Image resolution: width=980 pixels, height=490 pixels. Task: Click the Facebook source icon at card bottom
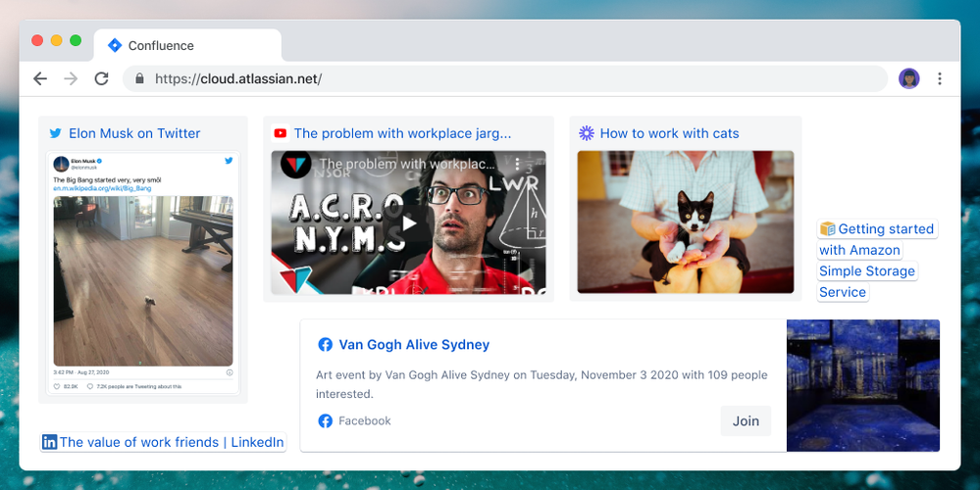tap(325, 420)
